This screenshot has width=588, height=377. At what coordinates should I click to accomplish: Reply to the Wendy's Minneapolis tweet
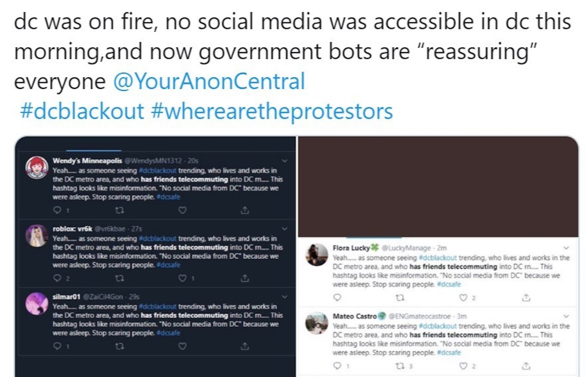click(57, 210)
